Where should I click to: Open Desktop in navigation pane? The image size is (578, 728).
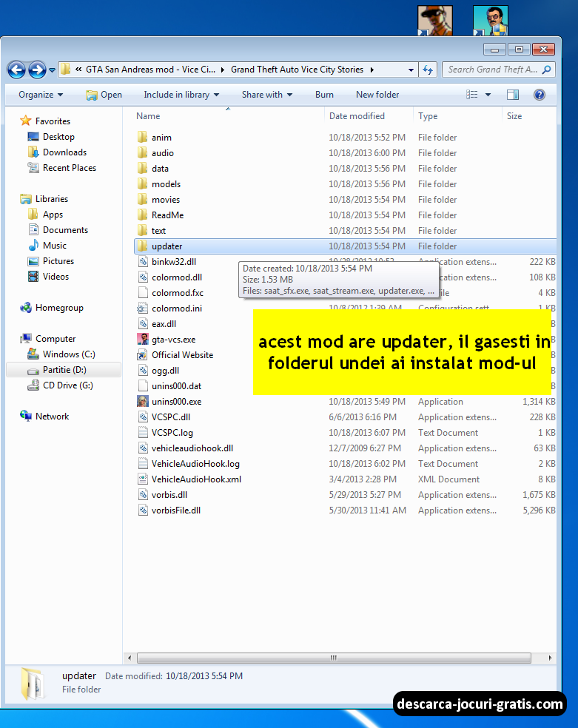point(58,137)
